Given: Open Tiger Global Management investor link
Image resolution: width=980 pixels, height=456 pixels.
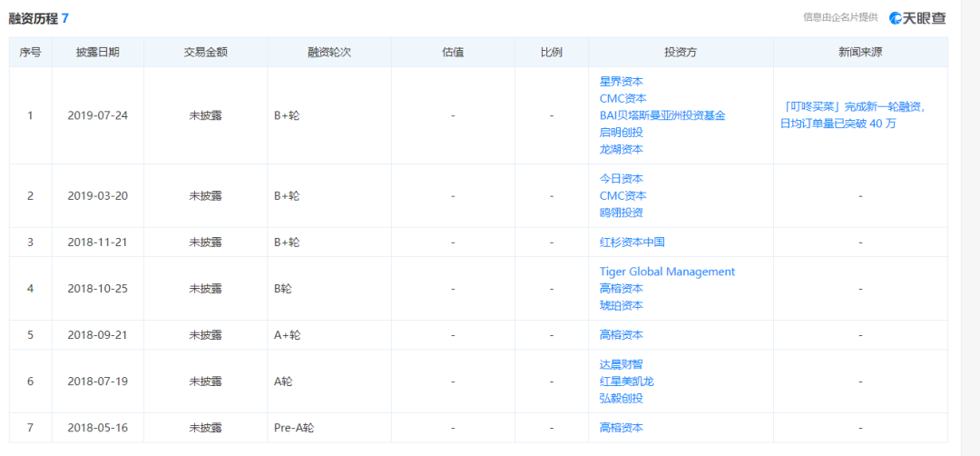Looking at the screenshot, I should (668, 272).
